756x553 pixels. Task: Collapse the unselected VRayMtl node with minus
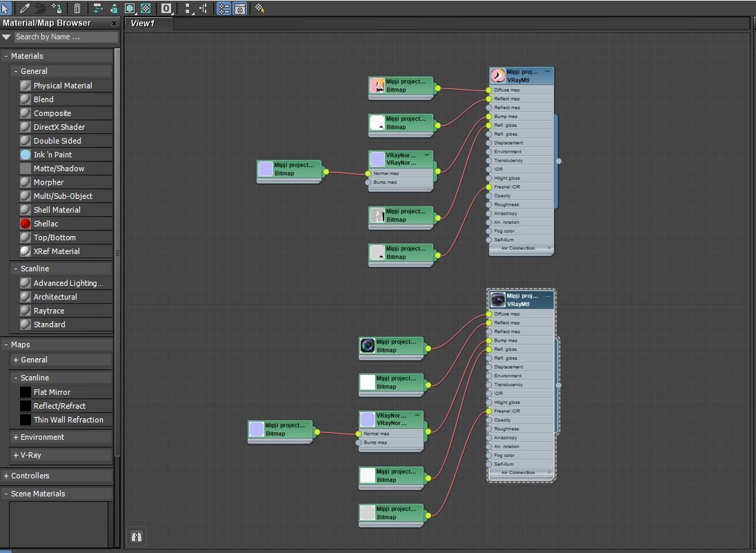point(547,71)
